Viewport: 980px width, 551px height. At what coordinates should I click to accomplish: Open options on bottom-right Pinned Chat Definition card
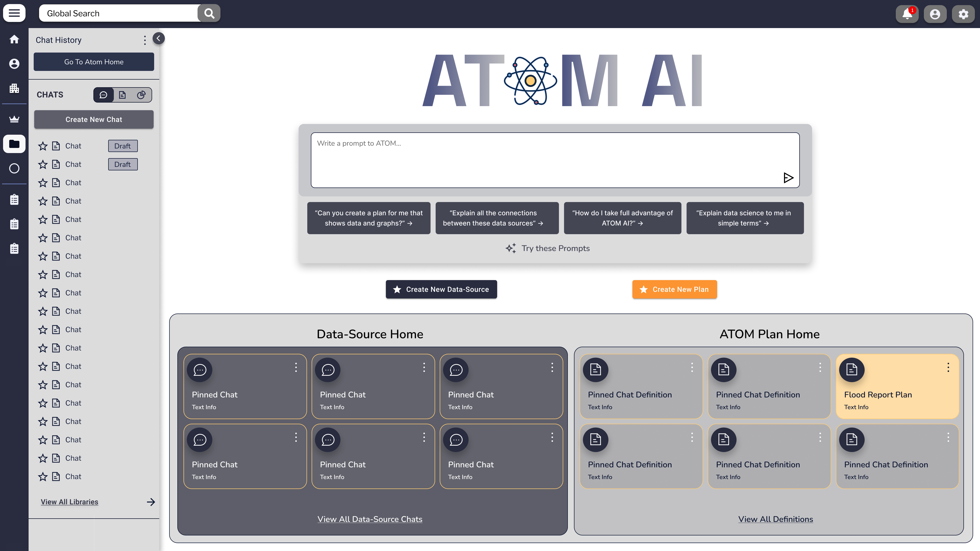pyautogui.click(x=948, y=437)
